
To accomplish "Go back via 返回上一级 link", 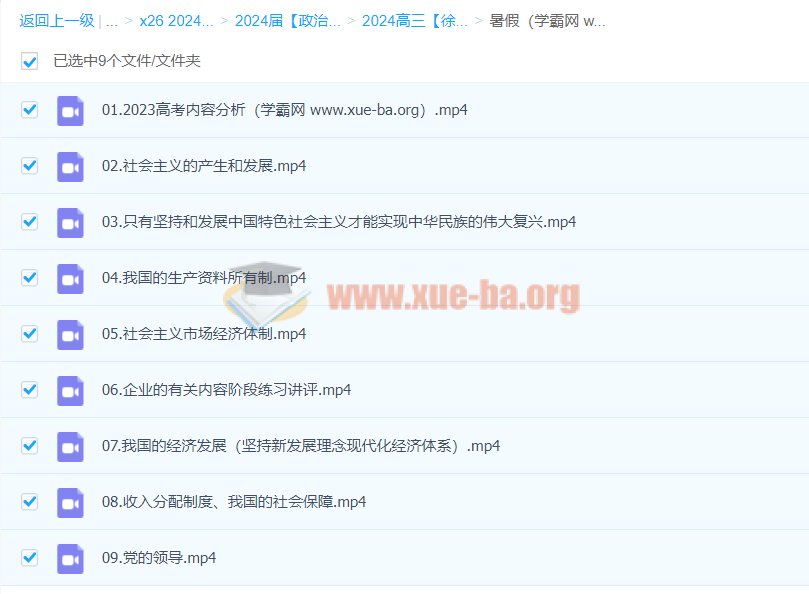I will (56, 21).
